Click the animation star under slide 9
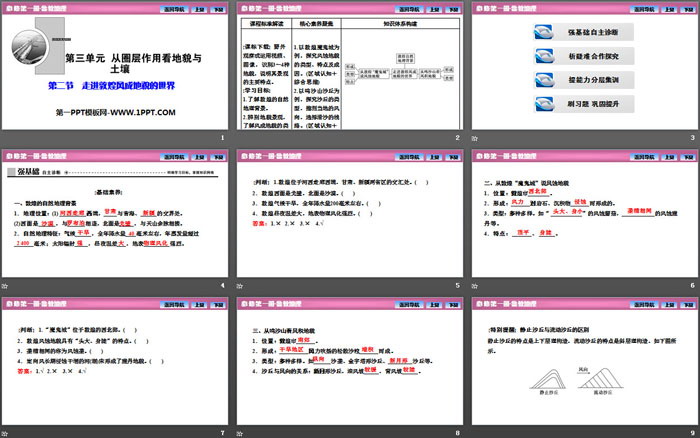The image size is (700, 438). [475, 433]
